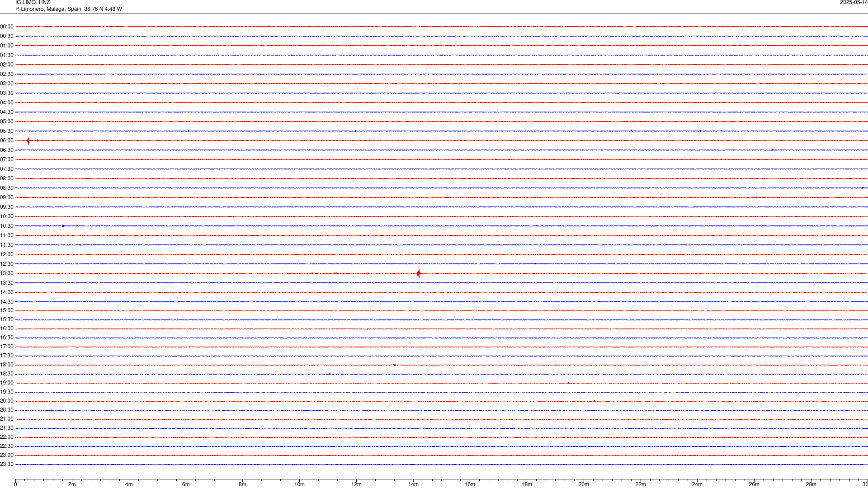Screen dimensions: 868x488
Task: Click the 20:30 row time label
Action: [x=7, y=410]
